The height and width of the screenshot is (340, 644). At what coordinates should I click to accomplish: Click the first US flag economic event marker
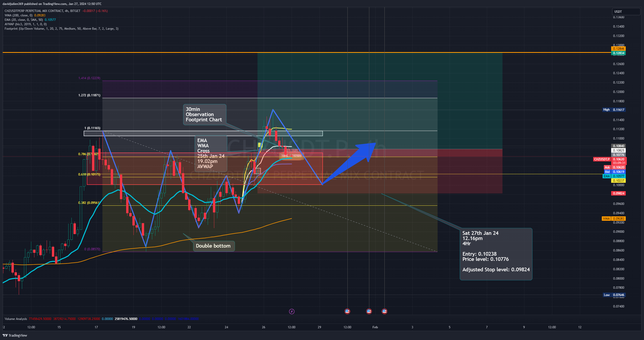coord(347,311)
